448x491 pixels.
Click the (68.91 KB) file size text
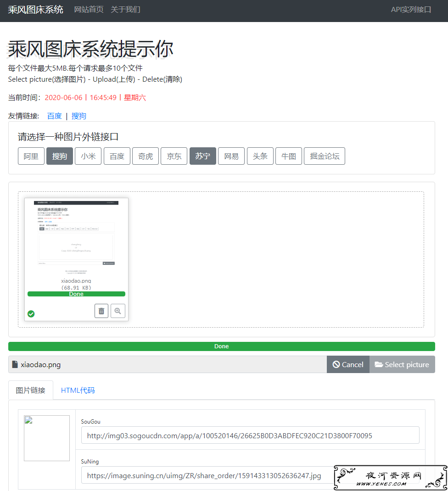[76, 288]
